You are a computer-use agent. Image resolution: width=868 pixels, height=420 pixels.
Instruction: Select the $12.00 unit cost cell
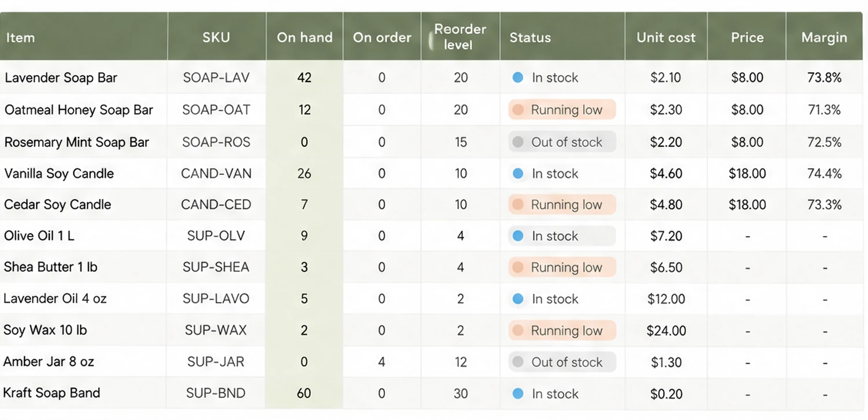pos(666,299)
